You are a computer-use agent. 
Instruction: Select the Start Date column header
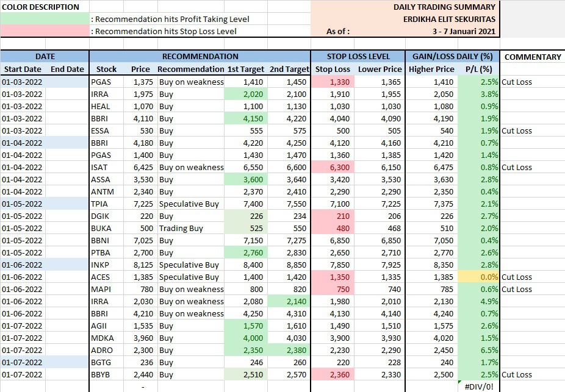click(23, 69)
